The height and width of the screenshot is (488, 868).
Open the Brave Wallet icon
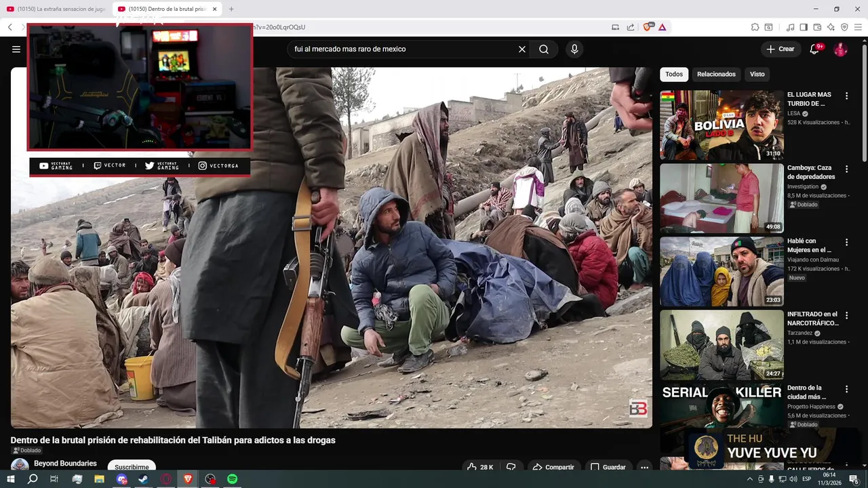(817, 27)
